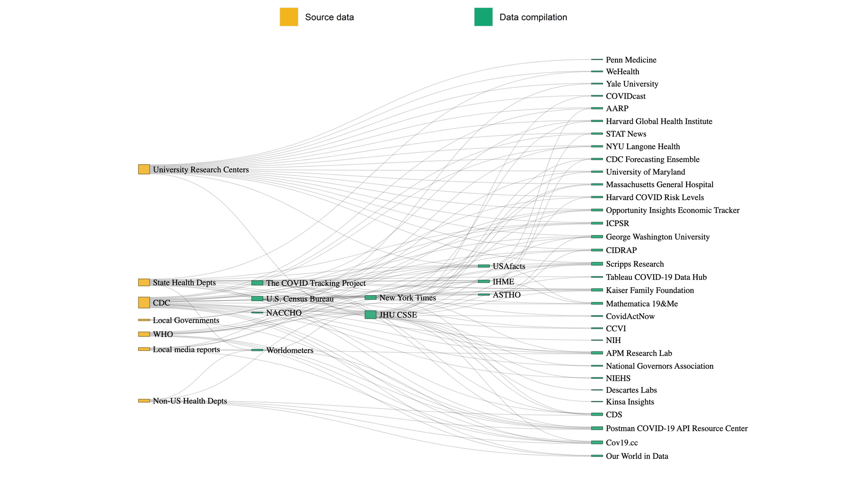Click the New York Times label

pyautogui.click(x=408, y=297)
